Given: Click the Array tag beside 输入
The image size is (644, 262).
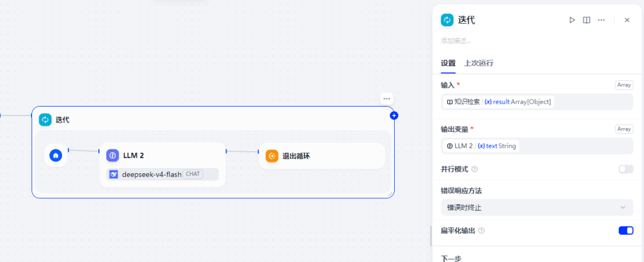Looking at the screenshot, I should click(624, 85).
